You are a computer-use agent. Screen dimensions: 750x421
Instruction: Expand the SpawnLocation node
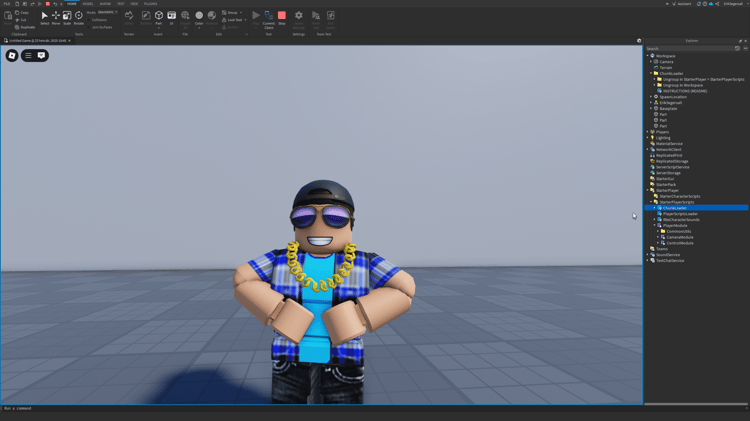point(651,97)
